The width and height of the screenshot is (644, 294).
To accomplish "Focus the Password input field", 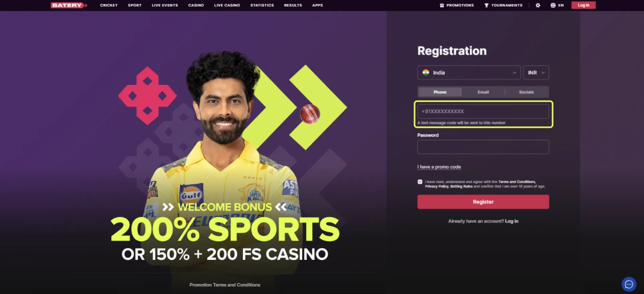I will coord(483,147).
